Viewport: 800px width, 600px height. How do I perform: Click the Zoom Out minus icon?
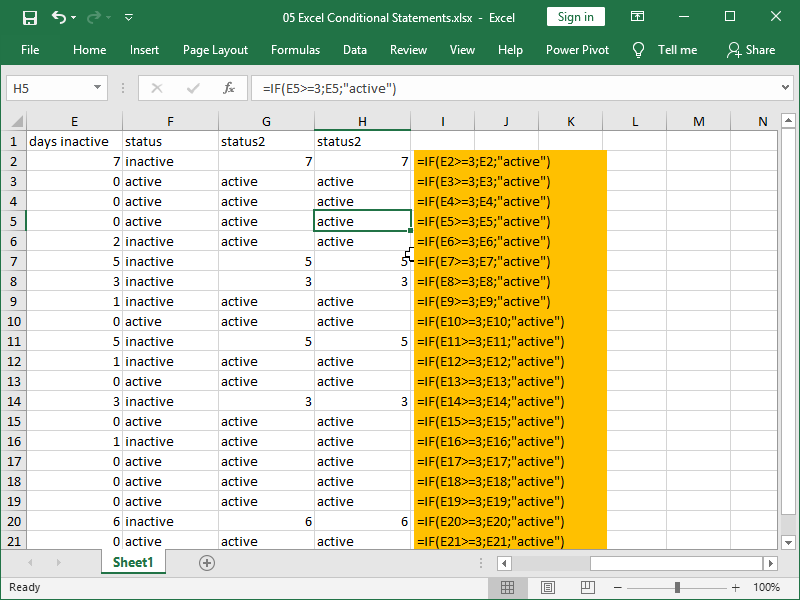[x=617, y=587]
